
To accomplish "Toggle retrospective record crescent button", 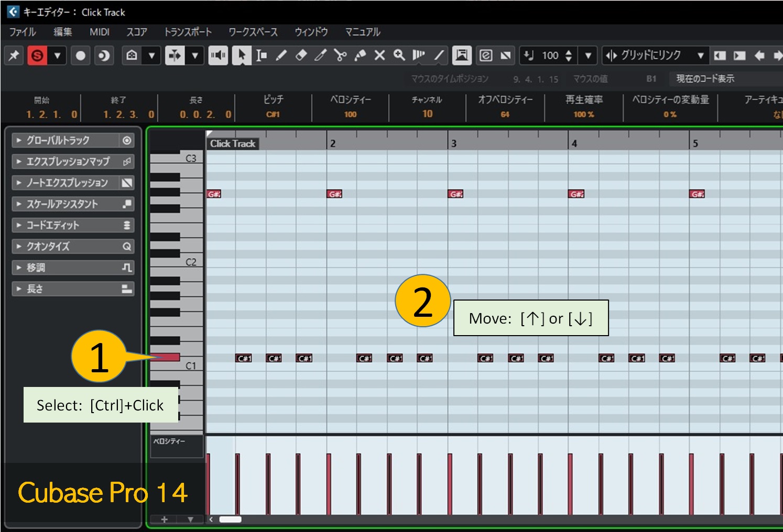I will click(104, 55).
